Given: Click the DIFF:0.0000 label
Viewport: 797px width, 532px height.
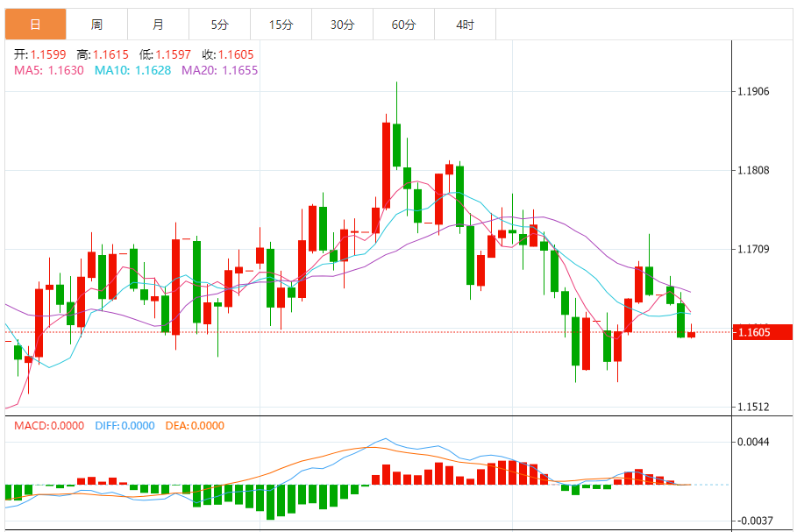Looking at the screenshot, I should pos(125,426).
